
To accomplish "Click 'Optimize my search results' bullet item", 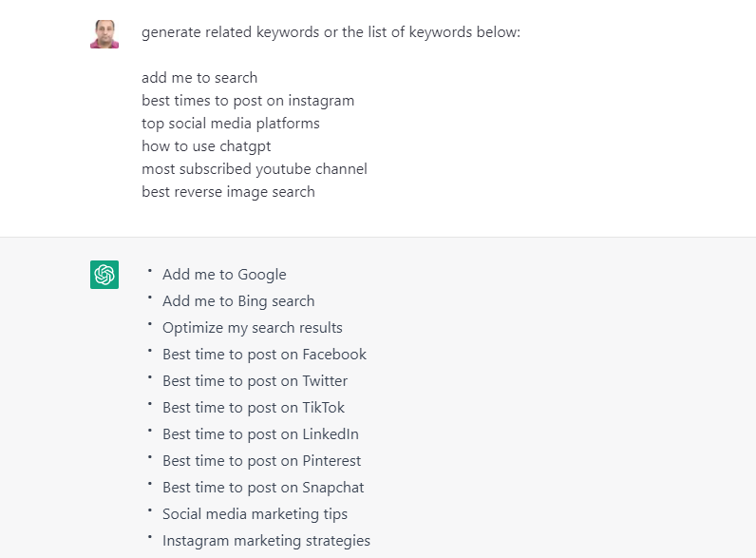I will (253, 328).
